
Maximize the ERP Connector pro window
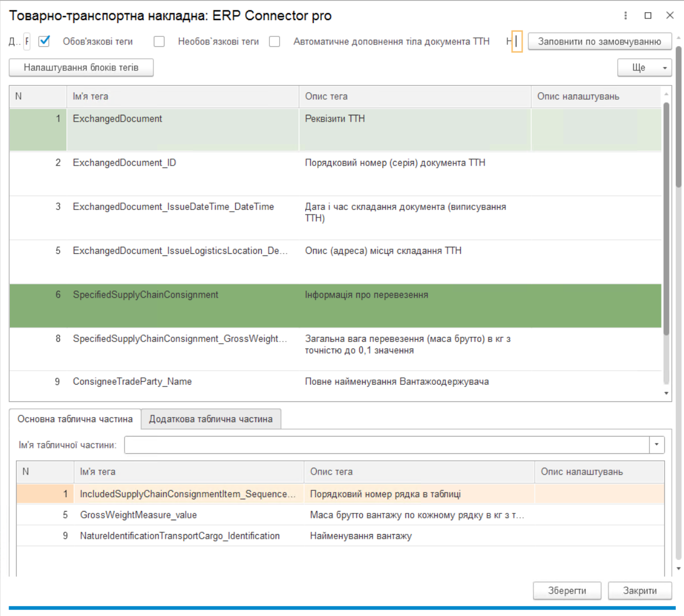pyautogui.click(x=648, y=16)
